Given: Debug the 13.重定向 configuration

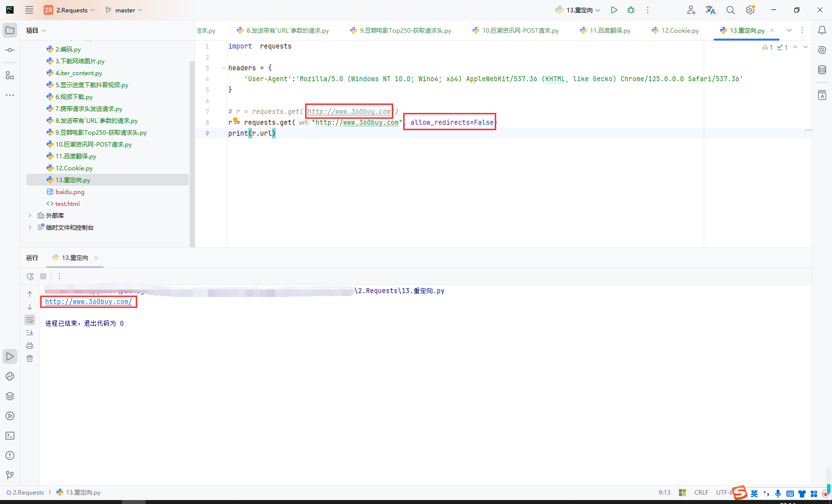Looking at the screenshot, I should pyautogui.click(x=631, y=10).
